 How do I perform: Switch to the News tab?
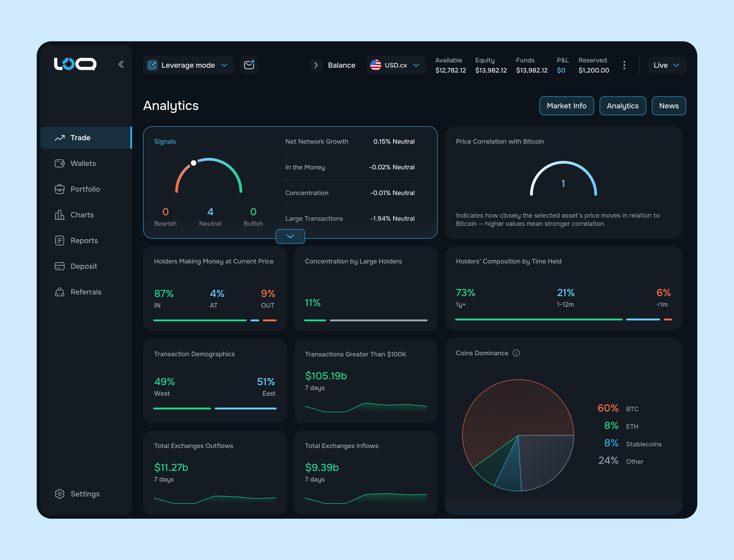[669, 106]
